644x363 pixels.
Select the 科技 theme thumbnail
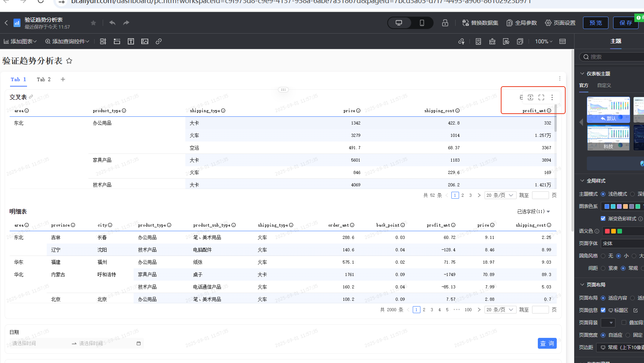[x=608, y=138]
